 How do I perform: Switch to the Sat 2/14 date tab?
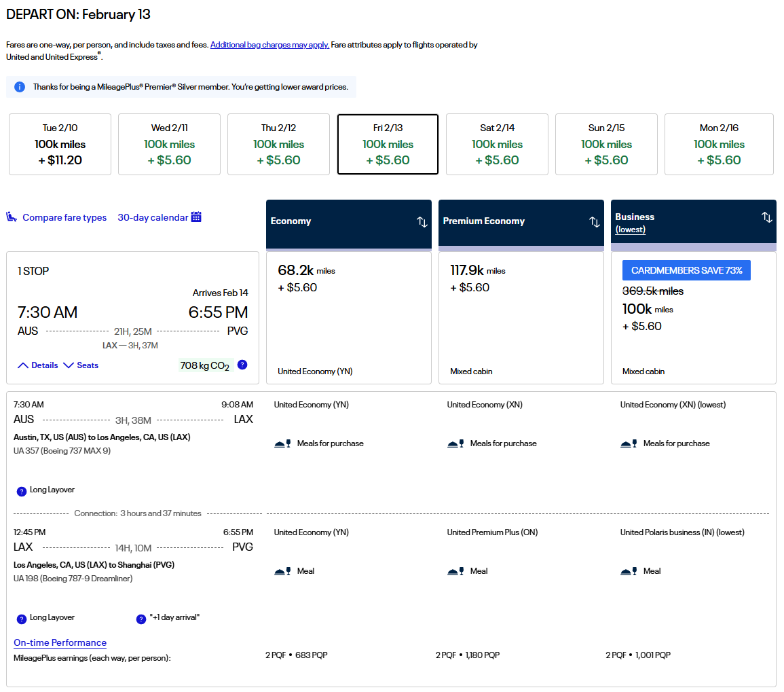tap(497, 145)
